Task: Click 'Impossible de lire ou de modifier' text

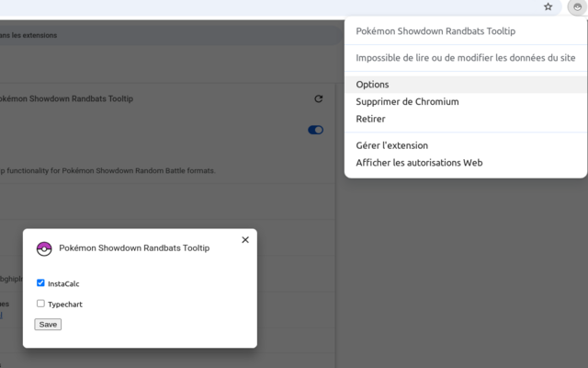Action: [466, 58]
